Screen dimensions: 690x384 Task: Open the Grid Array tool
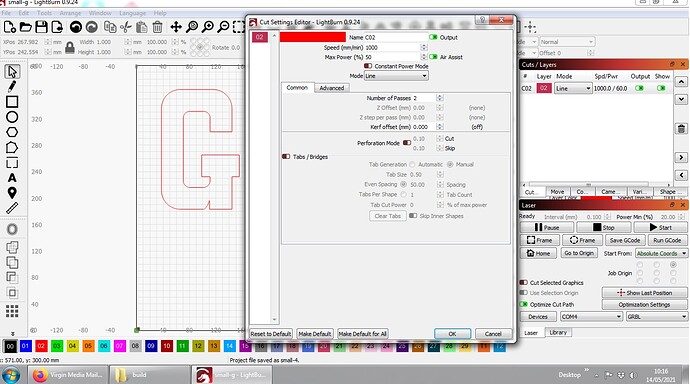[x=12, y=311]
